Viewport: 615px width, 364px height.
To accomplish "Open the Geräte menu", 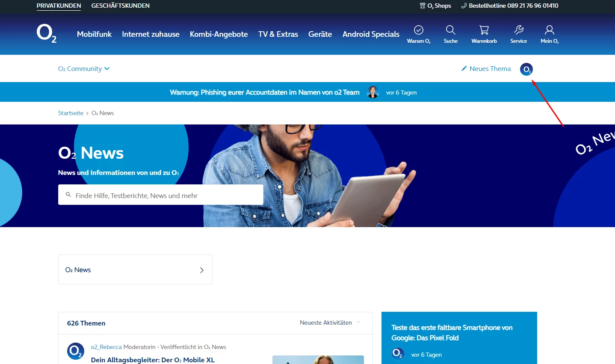I will (x=320, y=34).
